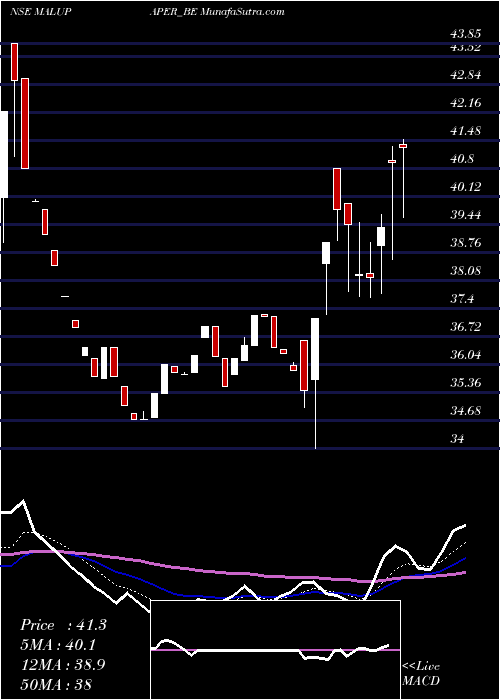
Task: Click the 42.84 price axis label
Action: 465,75
